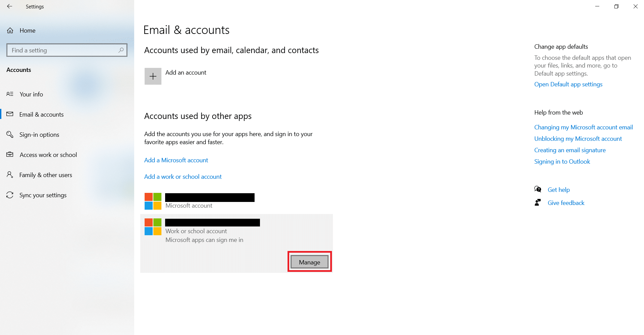Select Sign-in options in the sidebar
The image size is (644, 335).
point(39,135)
